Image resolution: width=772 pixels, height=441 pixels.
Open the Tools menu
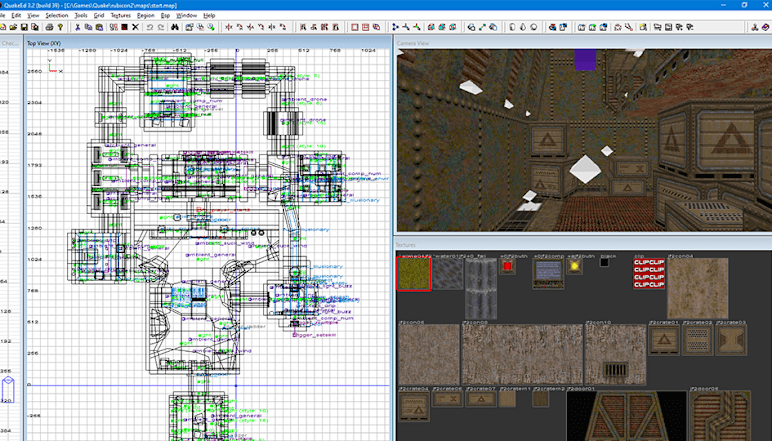pyautogui.click(x=81, y=16)
